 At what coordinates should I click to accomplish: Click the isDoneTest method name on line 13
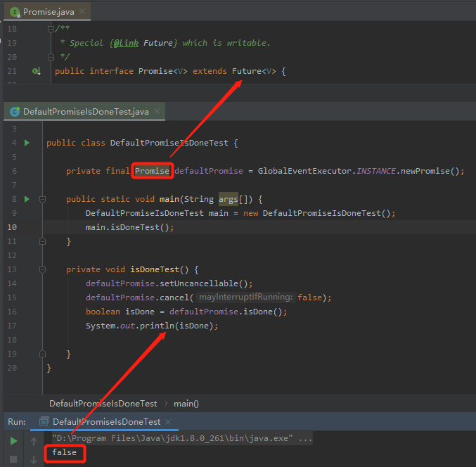tap(155, 269)
